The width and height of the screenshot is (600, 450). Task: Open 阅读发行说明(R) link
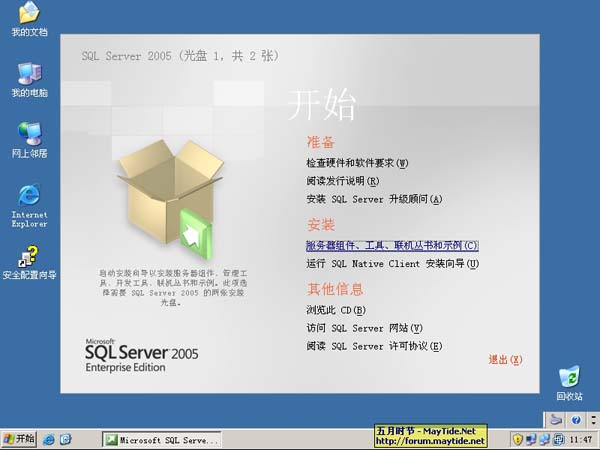[x=342, y=181]
